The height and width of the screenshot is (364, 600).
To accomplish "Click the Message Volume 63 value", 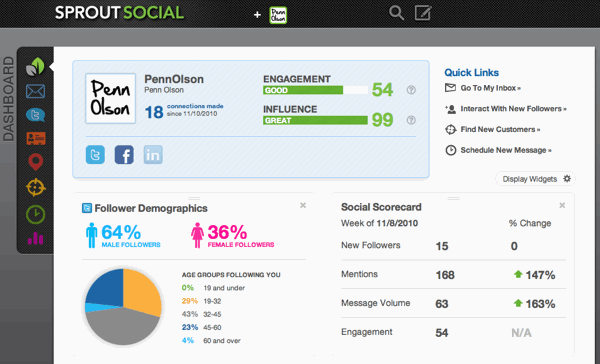I will pyautogui.click(x=442, y=304).
